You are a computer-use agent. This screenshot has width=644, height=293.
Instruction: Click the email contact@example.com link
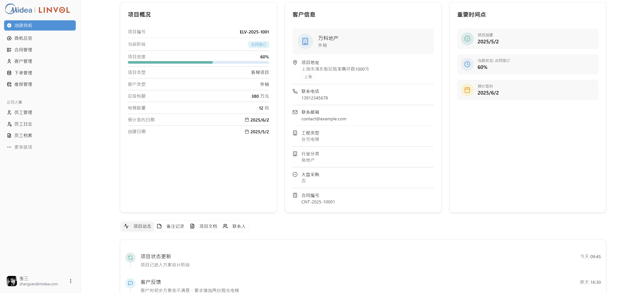coord(324,119)
